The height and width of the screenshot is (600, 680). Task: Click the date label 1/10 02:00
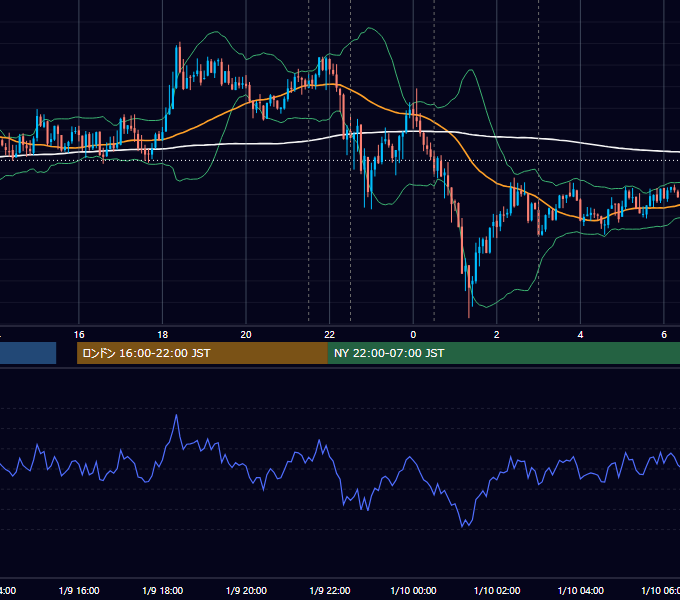(x=497, y=590)
